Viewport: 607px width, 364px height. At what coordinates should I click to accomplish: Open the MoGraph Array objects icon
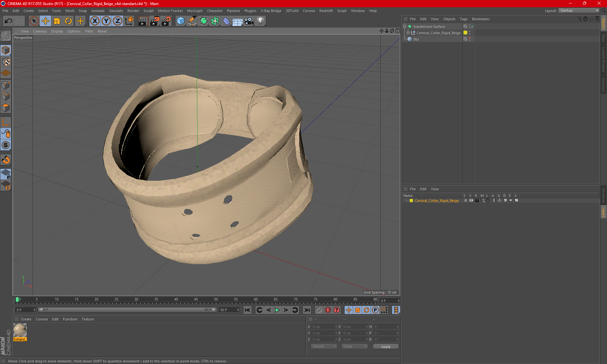click(x=215, y=21)
